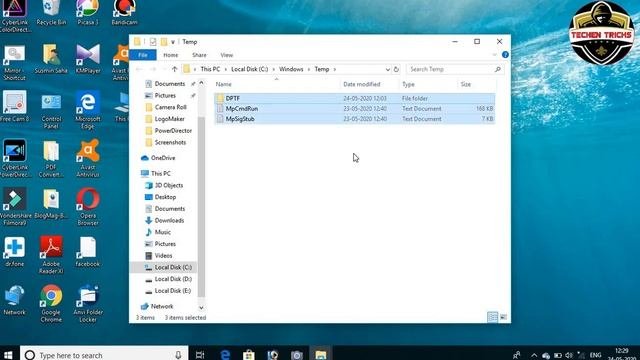Refresh the Temp folder view
This screenshot has width=640, height=360.
[396, 69]
